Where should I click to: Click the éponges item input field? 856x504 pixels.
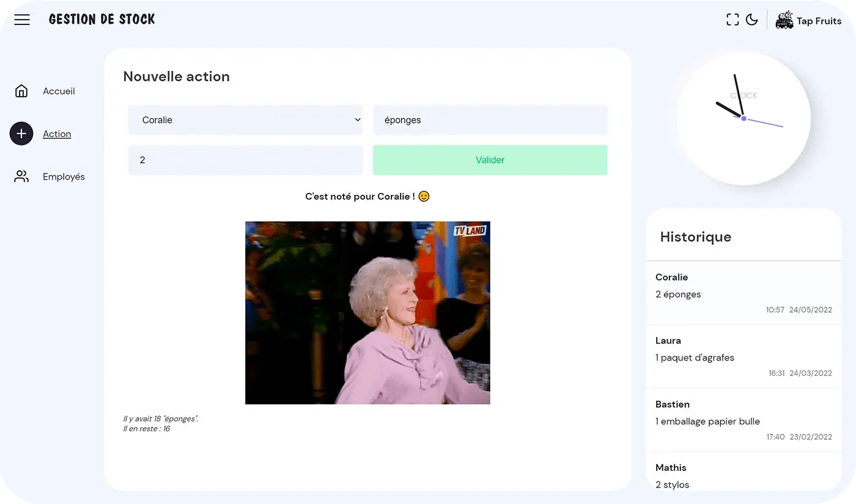click(490, 120)
